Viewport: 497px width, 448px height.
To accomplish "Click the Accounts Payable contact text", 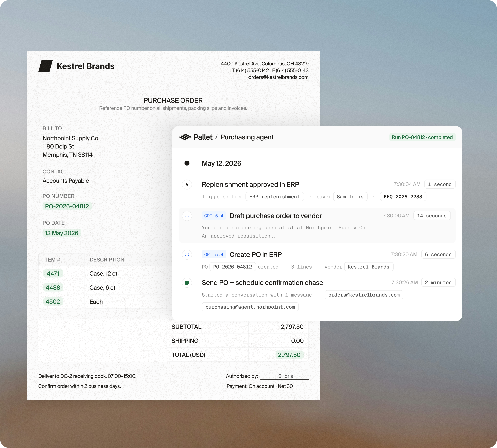I will (66, 181).
